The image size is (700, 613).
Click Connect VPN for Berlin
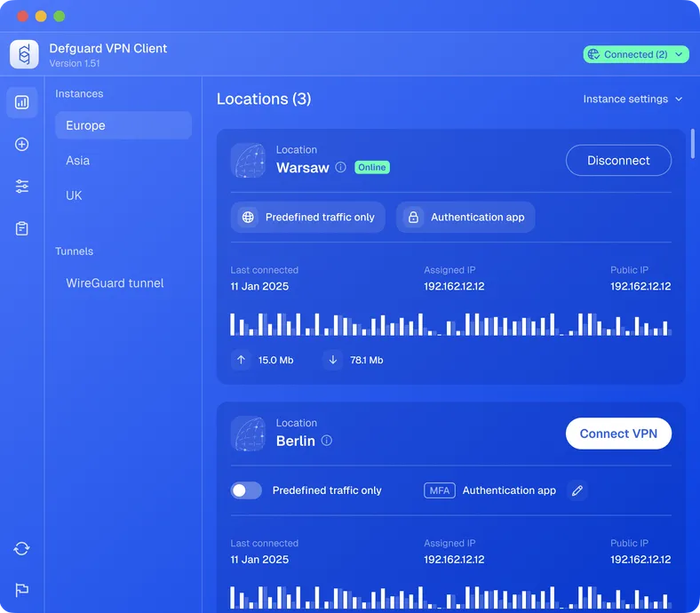618,434
